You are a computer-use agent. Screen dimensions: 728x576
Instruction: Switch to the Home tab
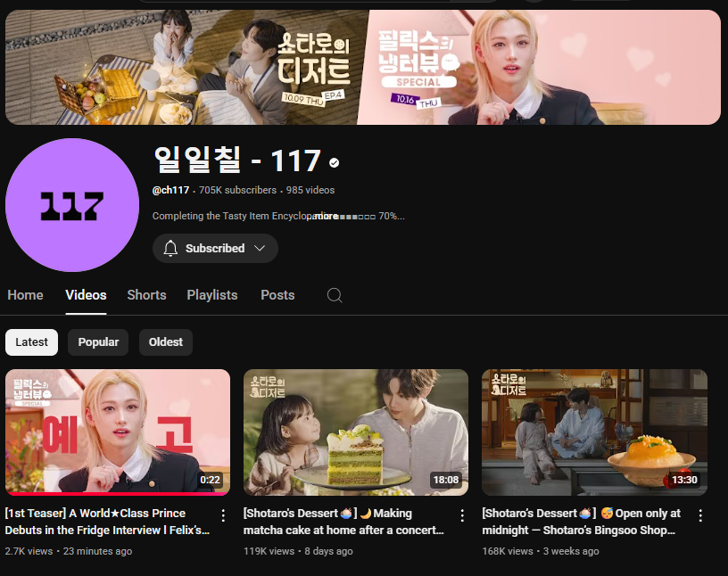coord(25,295)
